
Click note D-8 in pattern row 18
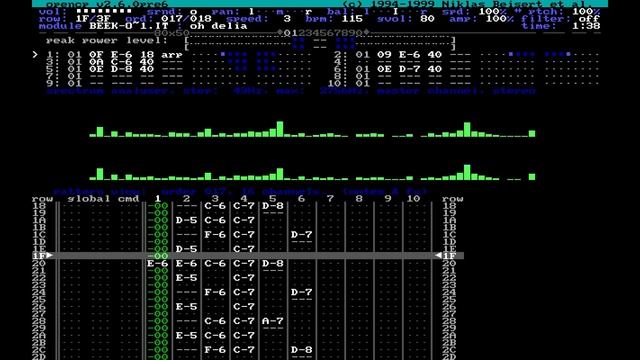tap(273, 206)
